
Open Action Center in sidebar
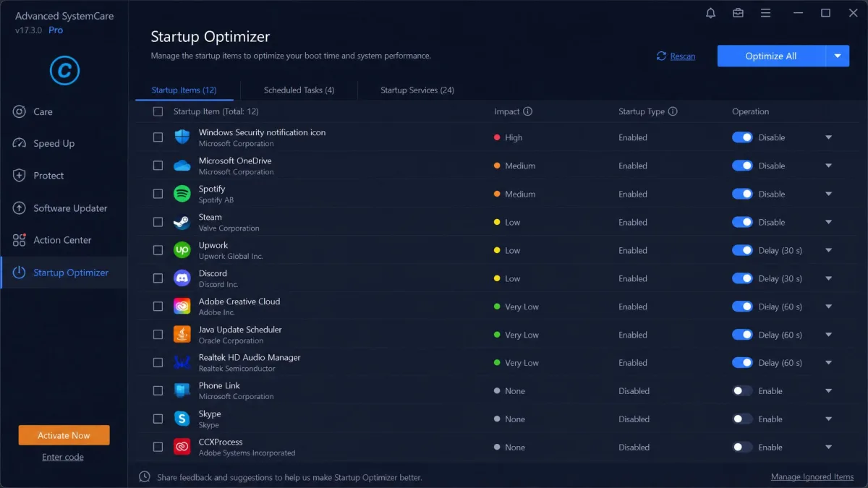(64, 240)
